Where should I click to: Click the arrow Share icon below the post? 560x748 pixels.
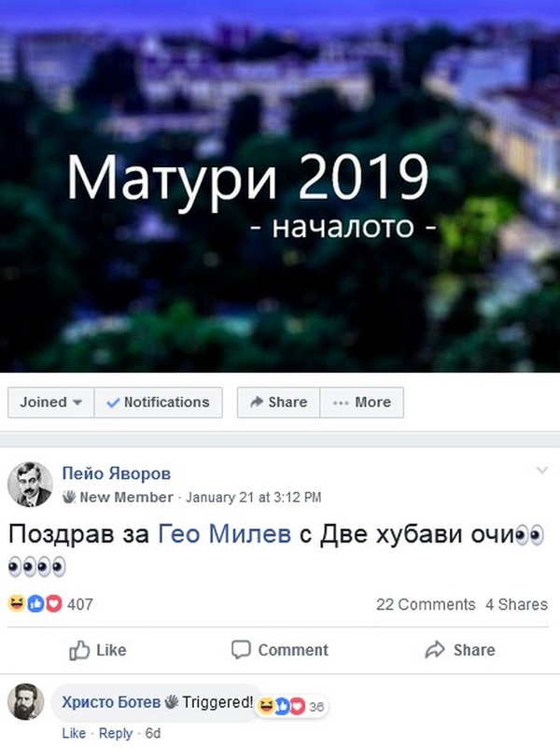coord(435,650)
